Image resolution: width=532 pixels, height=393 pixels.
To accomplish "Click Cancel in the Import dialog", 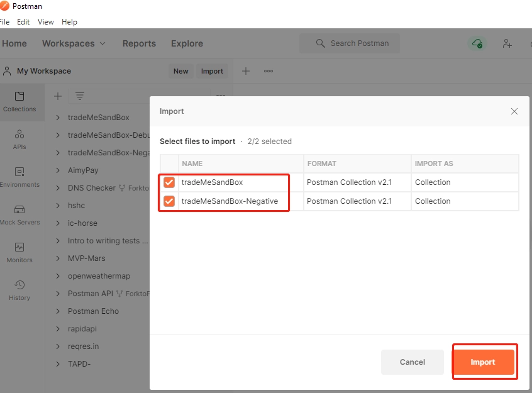I will coord(413,362).
